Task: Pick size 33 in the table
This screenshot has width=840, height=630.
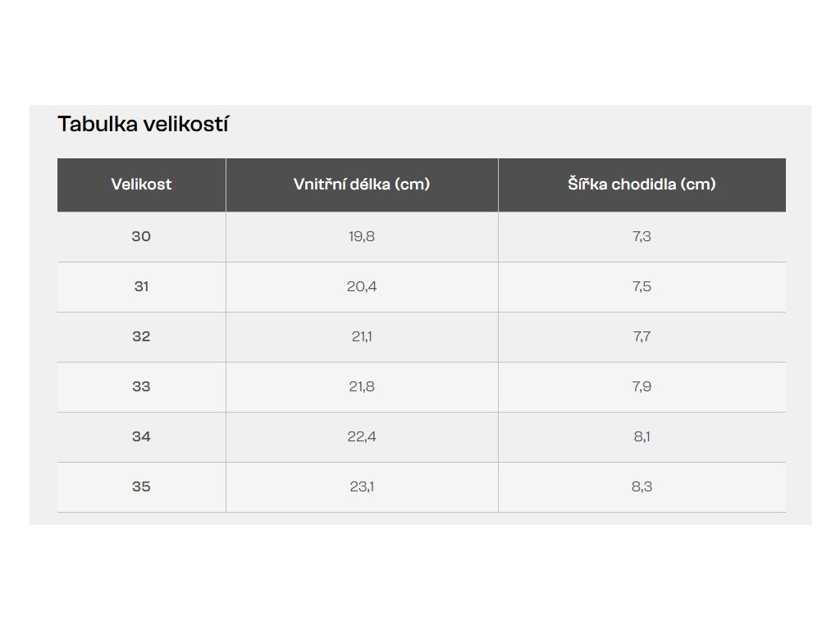Action: 141,387
